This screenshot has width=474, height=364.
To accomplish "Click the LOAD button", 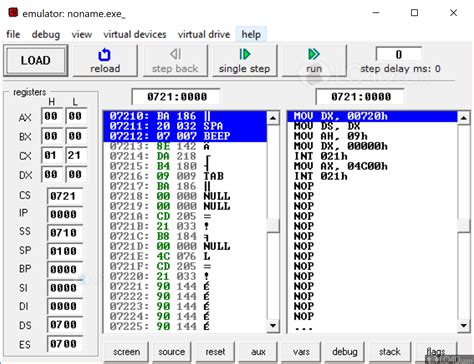I will 36,61.
